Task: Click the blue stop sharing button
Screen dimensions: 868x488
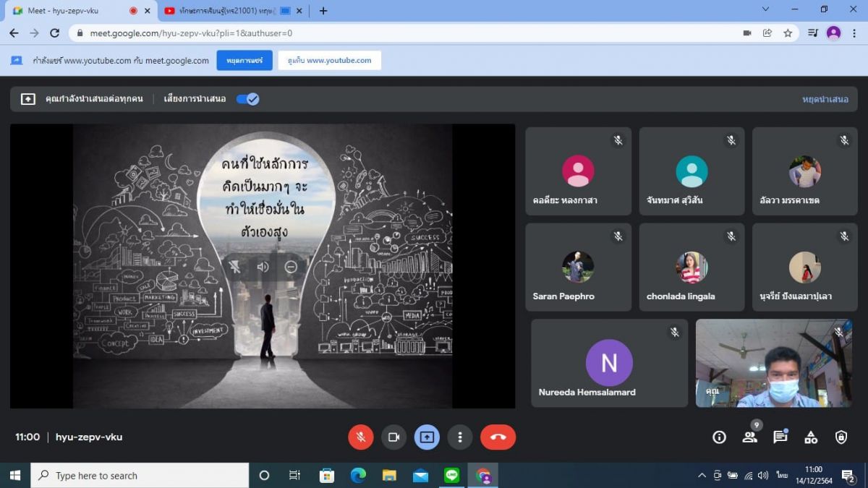Action: click(244, 61)
